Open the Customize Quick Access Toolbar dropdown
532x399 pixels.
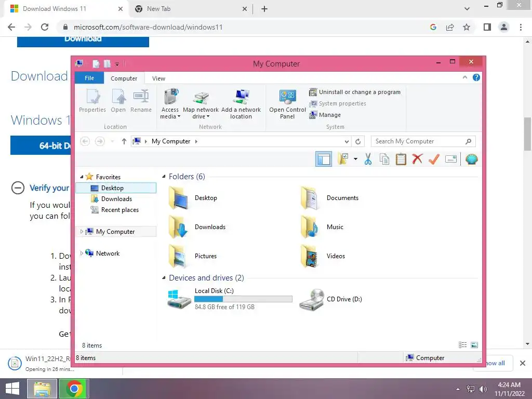(117, 64)
